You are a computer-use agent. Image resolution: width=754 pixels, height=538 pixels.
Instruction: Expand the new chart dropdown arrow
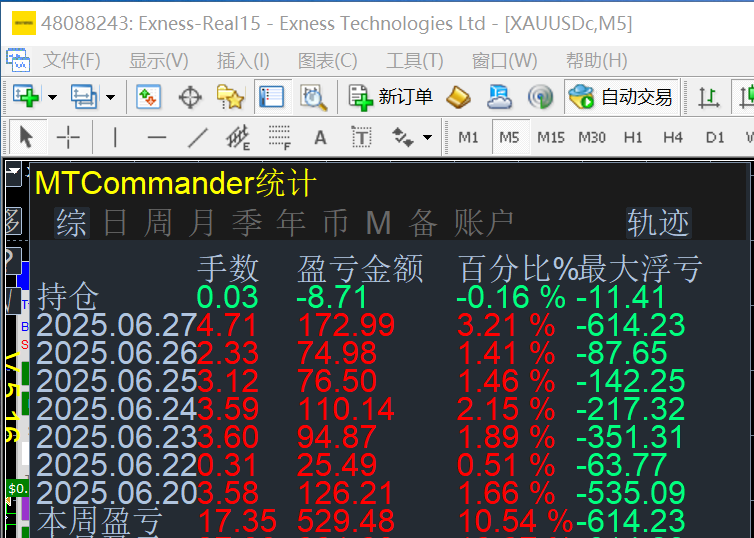pos(52,98)
